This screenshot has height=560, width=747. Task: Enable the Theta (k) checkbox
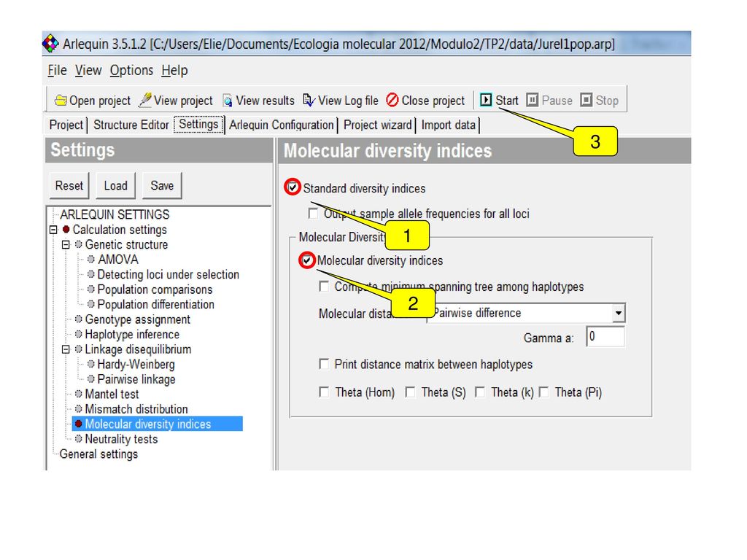tap(480, 392)
